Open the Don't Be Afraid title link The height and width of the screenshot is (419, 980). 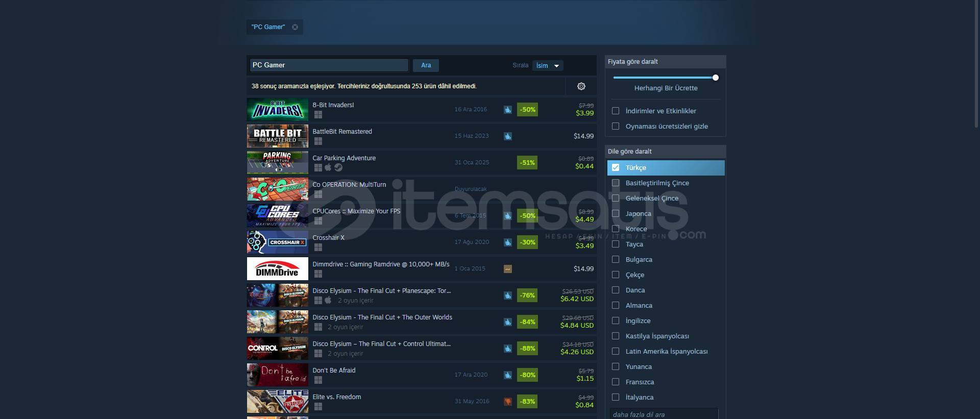334,371
